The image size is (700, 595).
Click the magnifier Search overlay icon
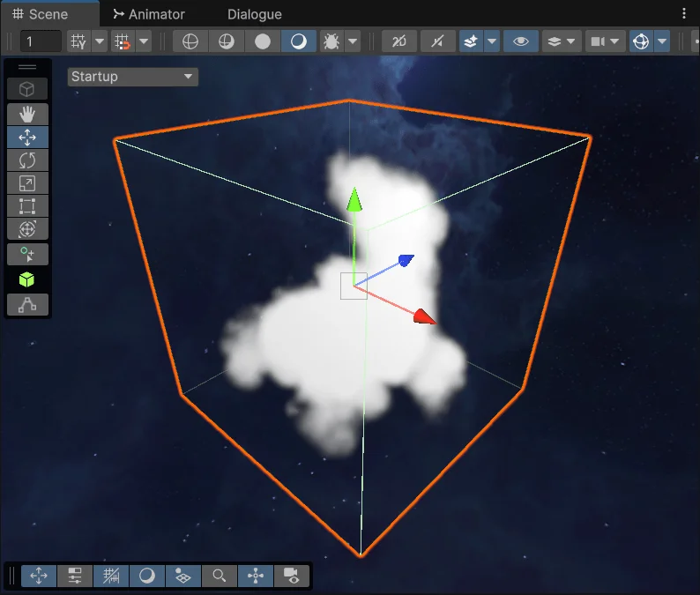(x=219, y=576)
